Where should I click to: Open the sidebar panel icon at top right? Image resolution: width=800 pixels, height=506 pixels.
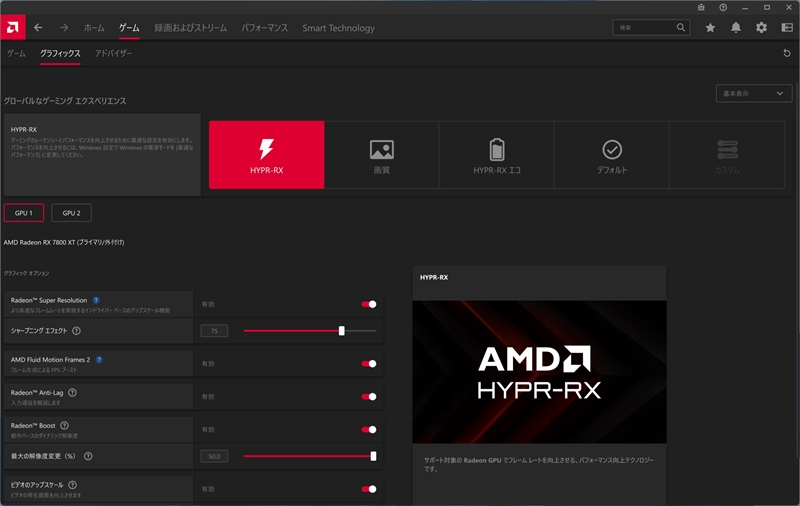point(787,28)
